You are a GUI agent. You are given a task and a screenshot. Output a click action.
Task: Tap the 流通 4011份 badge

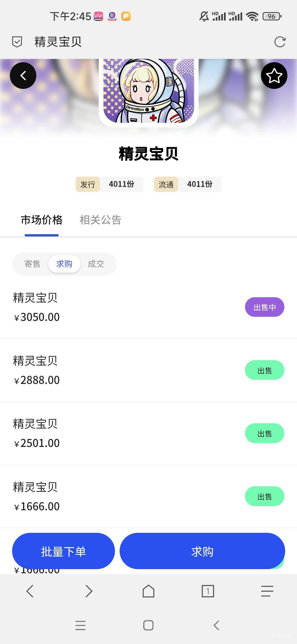click(x=188, y=184)
